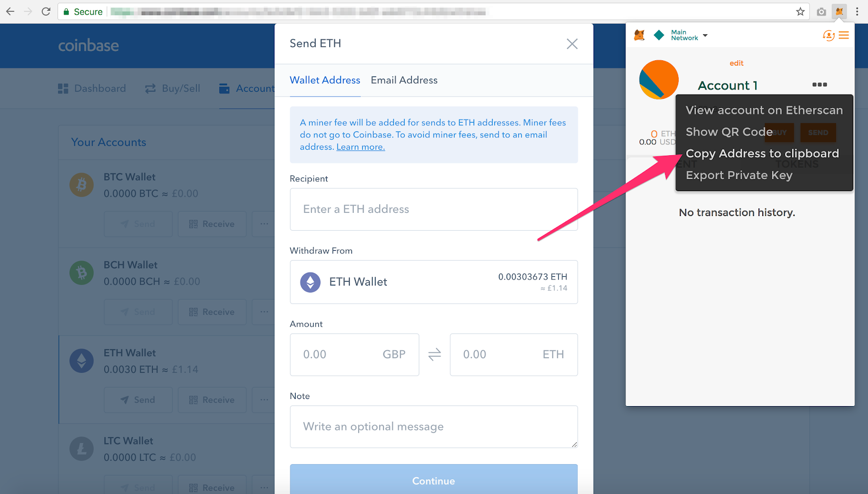Click the BCH Wallet coin icon
868x494 pixels.
(81, 273)
